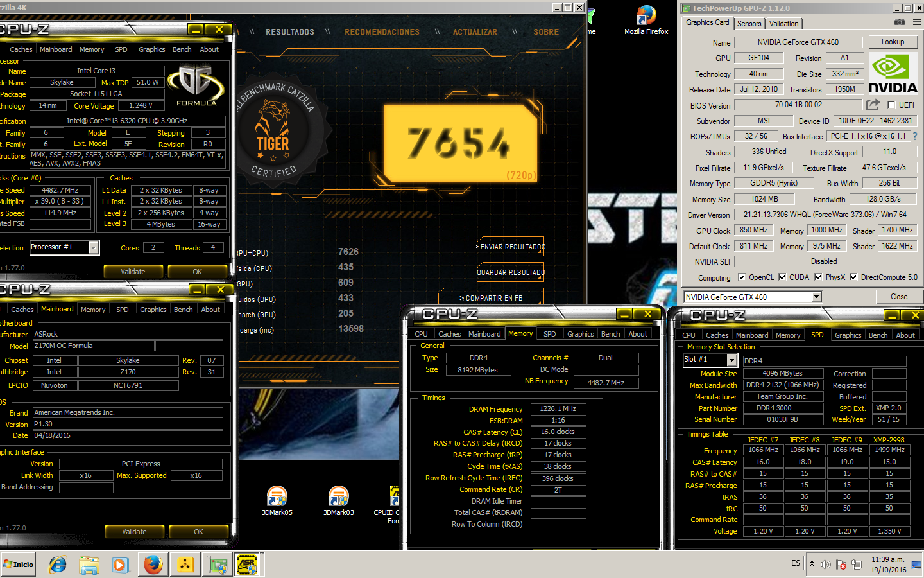The width and height of the screenshot is (924, 578).
Task: Click the ASRock CPU-Z taskbar icon
Action: click(x=247, y=565)
